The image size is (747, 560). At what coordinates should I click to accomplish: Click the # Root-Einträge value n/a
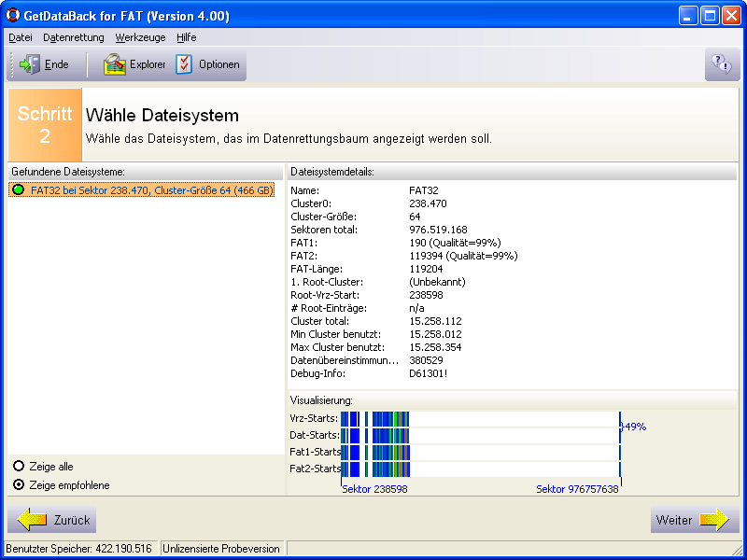(x=416, y=308)
